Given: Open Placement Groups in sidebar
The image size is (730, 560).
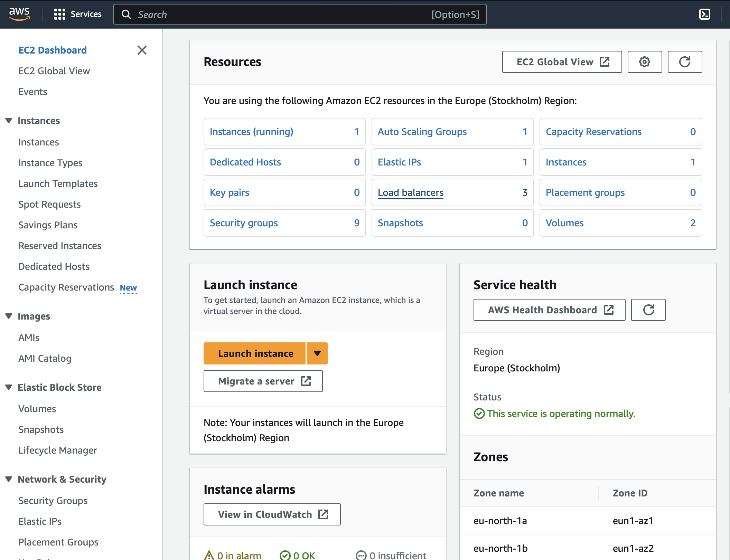Looking at the screenshot, I should 58,542.
